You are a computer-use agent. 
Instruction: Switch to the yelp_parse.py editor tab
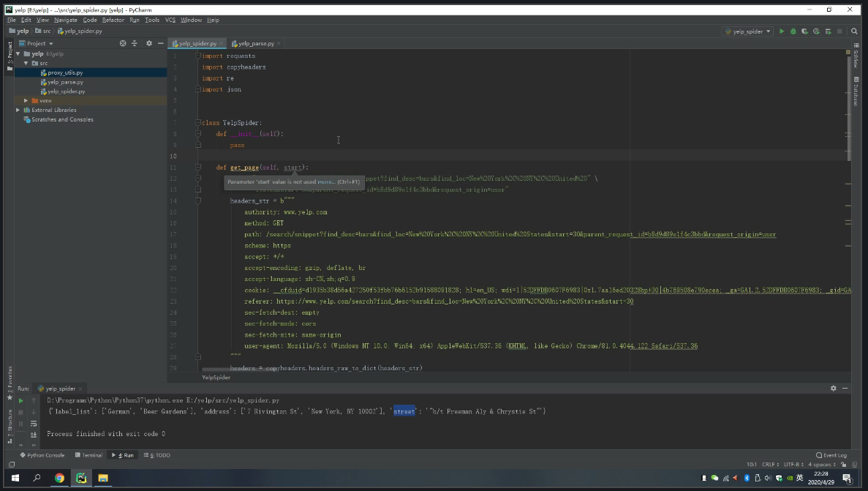pyautogui.click(x=252, y=43)
